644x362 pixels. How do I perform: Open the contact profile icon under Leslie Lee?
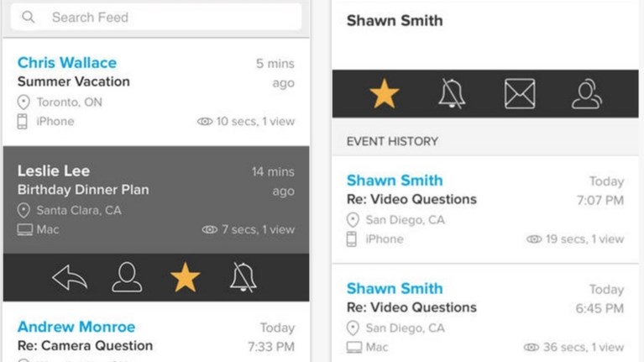tap(127, 277)
